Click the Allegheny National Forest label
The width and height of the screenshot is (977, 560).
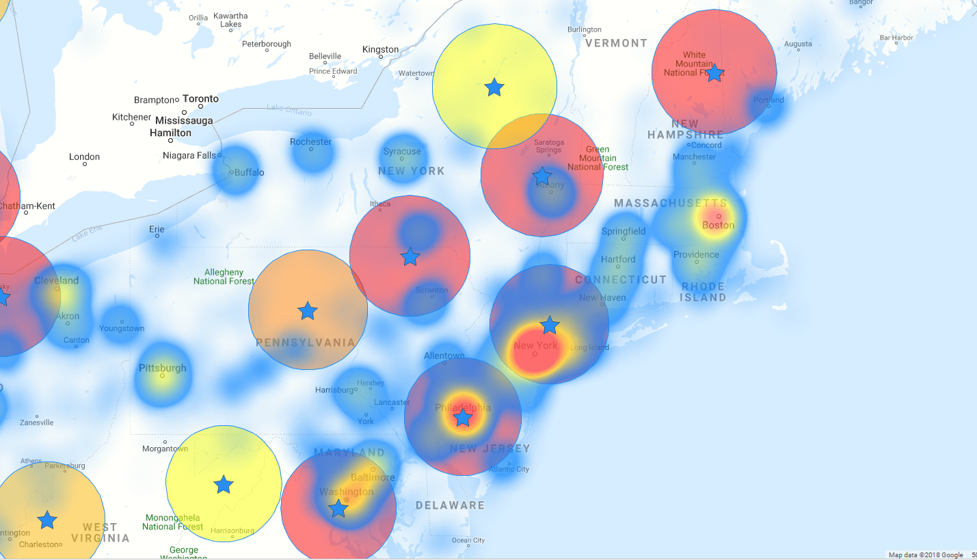click(224, 276)
